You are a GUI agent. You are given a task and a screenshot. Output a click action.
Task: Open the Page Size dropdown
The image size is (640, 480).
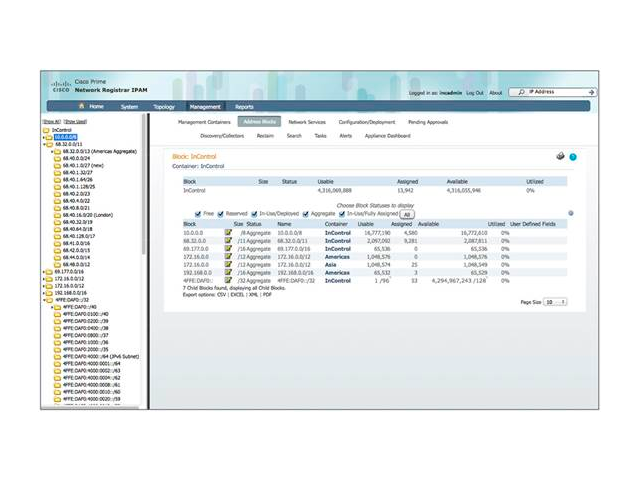tap(557, 301)
